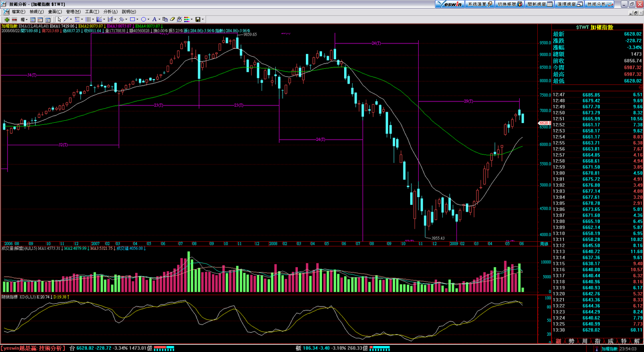Select the circle drawing tool

pos(143,19)
